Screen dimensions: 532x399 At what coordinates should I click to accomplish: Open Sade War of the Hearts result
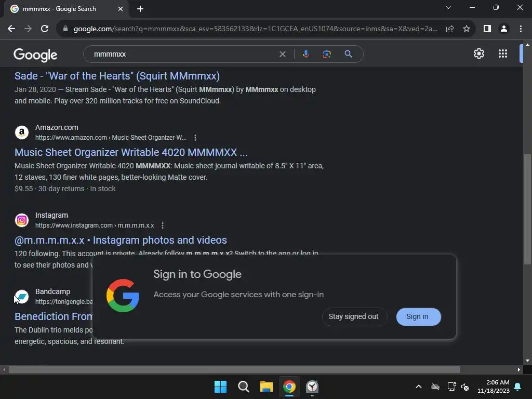coord(117,76)
